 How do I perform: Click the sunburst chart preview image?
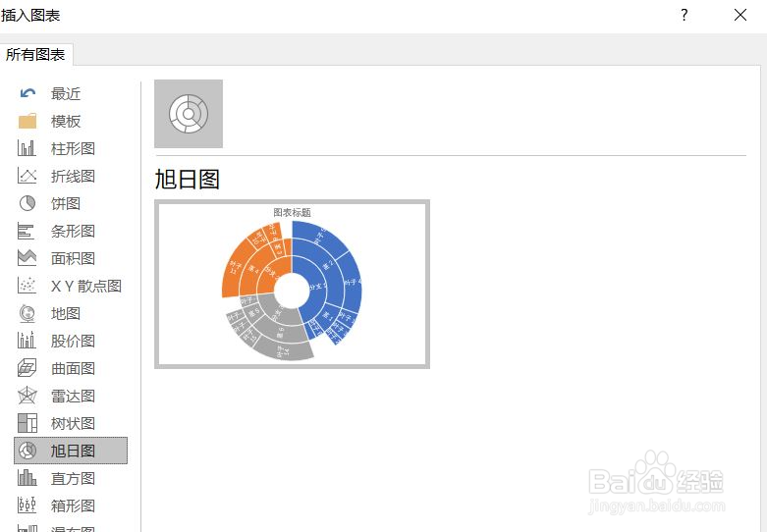pos(292,284)
